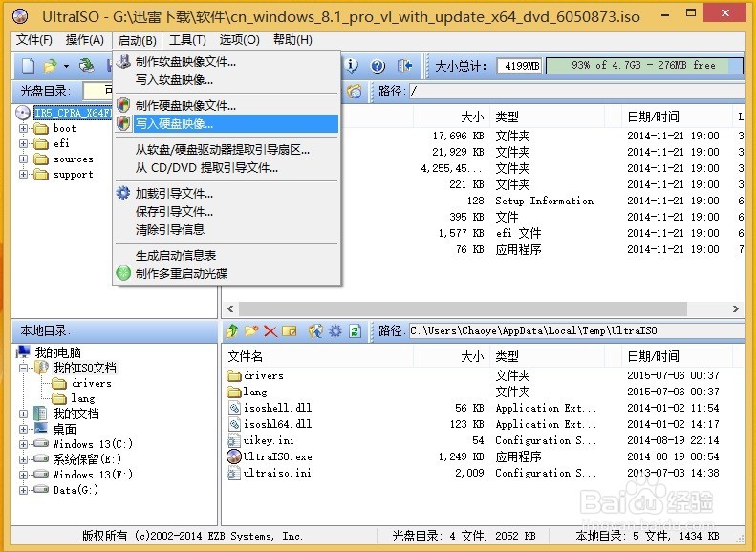Select Windows 13(F:) drive in tree
Viewport: 756px width, 552px height.
[92, 475]
